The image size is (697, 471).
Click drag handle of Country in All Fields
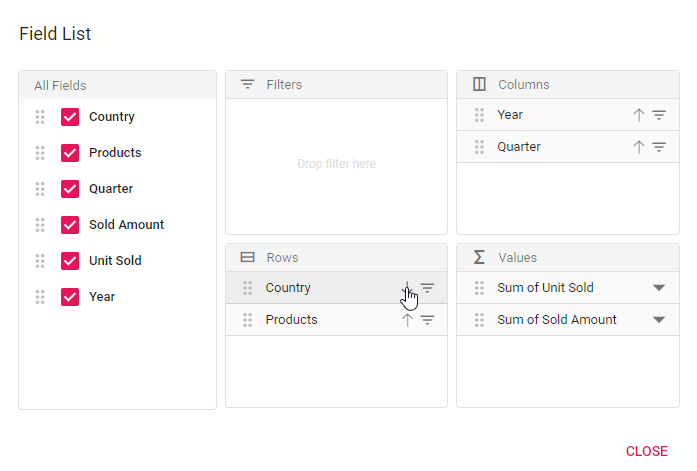tap(40, 117)
